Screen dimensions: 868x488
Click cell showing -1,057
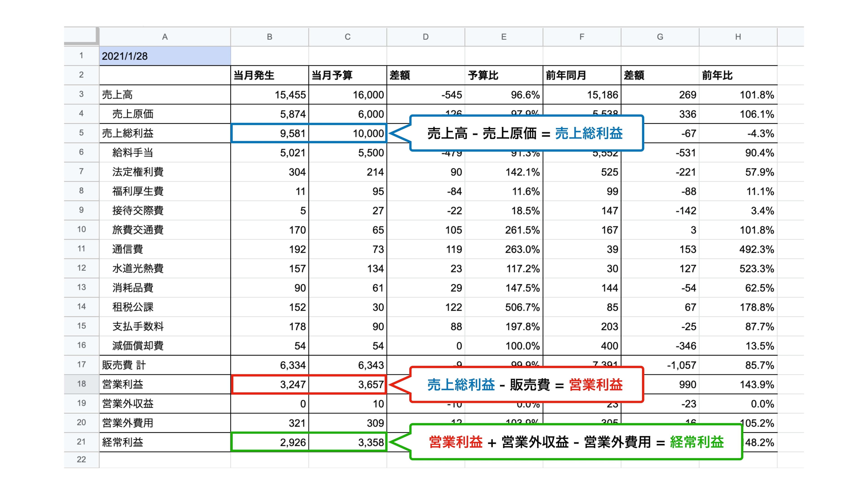click(660, 365)
